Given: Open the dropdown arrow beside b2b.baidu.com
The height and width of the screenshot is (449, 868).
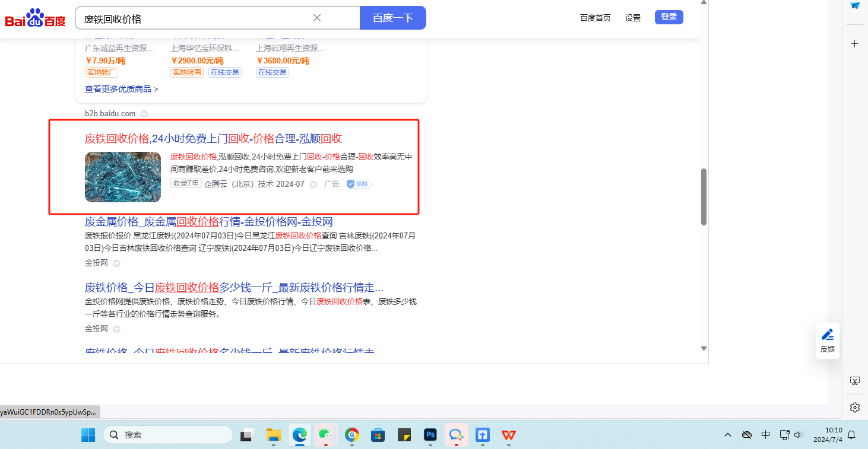Looking at the screenshot, I should click(x=144, y=113).
